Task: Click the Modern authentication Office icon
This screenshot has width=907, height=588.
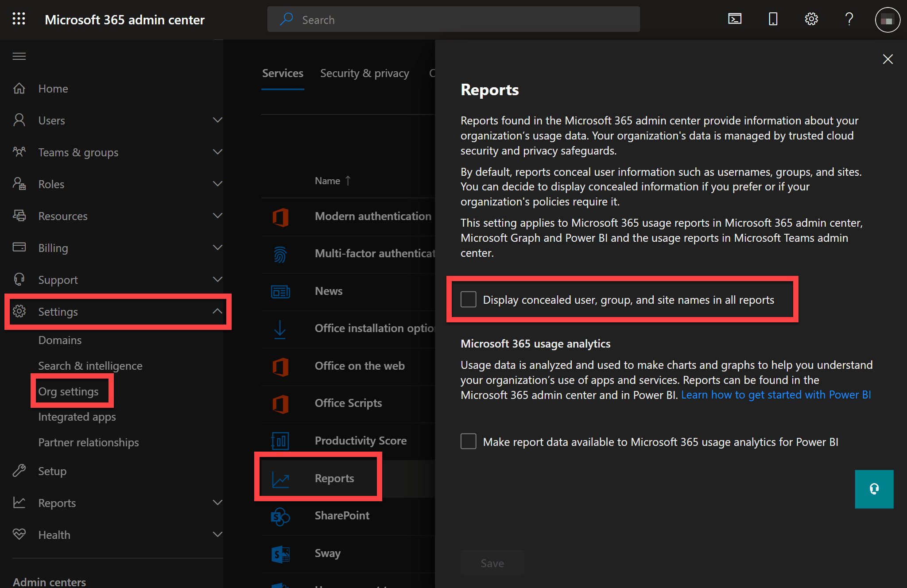Action: click(x=280, y=217)
